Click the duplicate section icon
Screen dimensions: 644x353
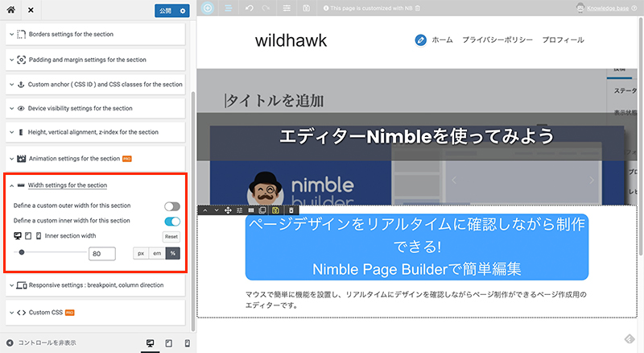pos(262,210)
